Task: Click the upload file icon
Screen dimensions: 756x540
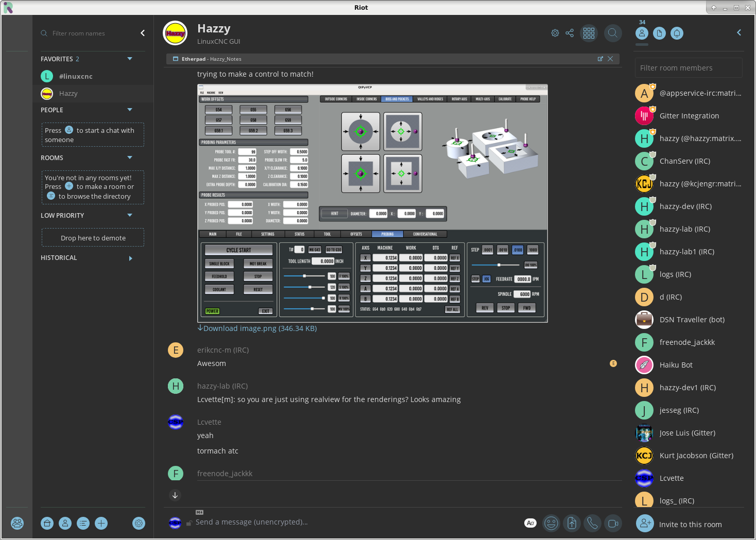Action: (x=572, y=523)
